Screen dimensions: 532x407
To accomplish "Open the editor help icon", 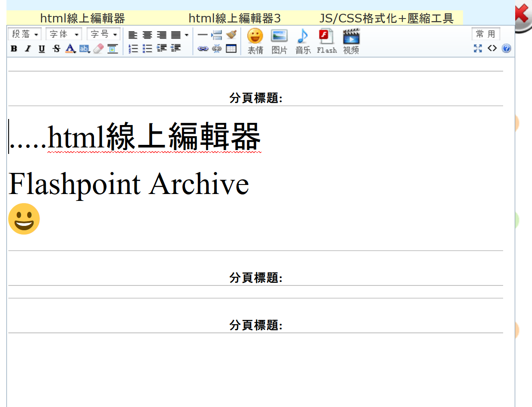I will pos(506,48).
